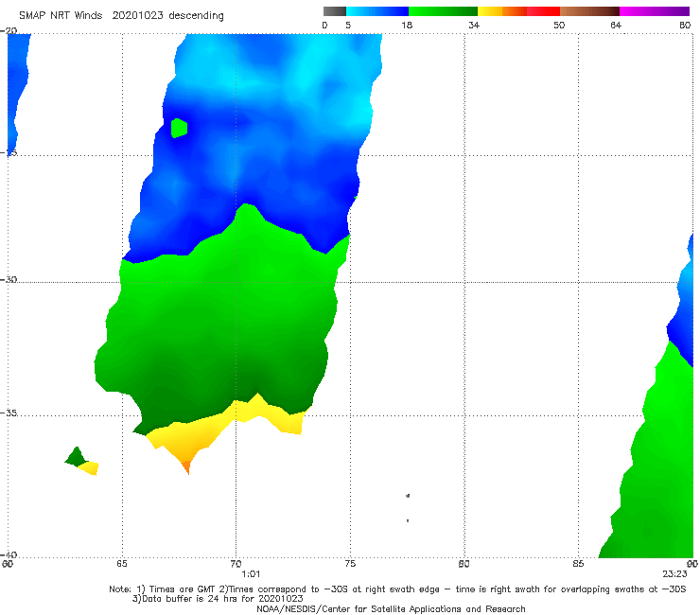
Task: Click the 'NOAA/NESDIS/Center for Satellite Applications' credit
Action: click(391, 608)
